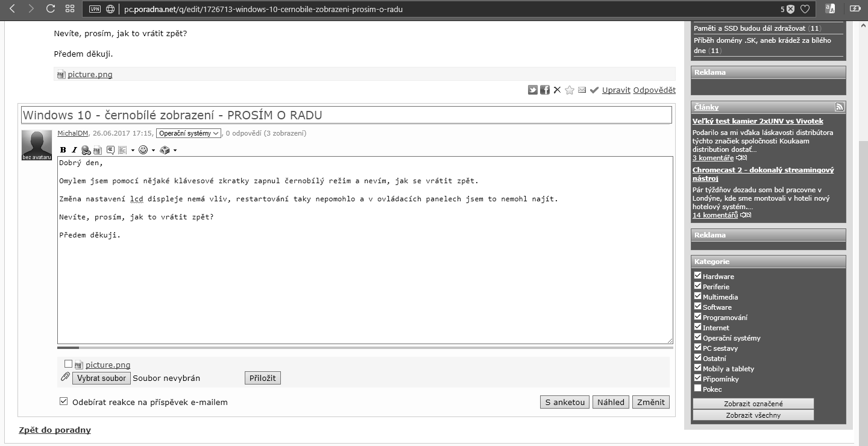Open the MichalDM user profile link
The width and height of the screenshot is (868, 446).
click(x=73, y=133)
